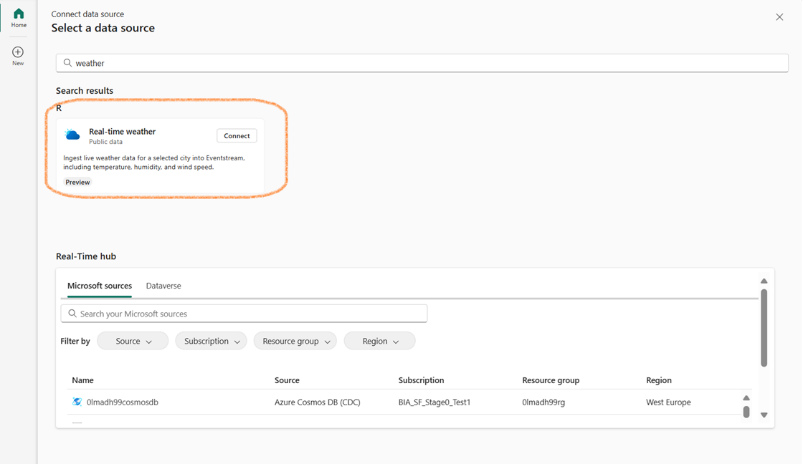Click the Real-Time hub panel scroll down arrow
The height and width of the screenshot is (464, 803).
point(764,415)
